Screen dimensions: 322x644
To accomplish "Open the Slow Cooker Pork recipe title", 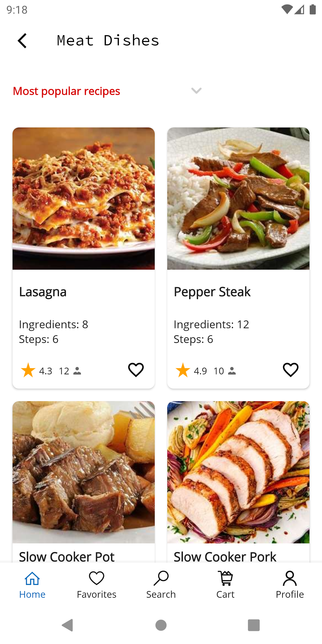I will point(225,556).
